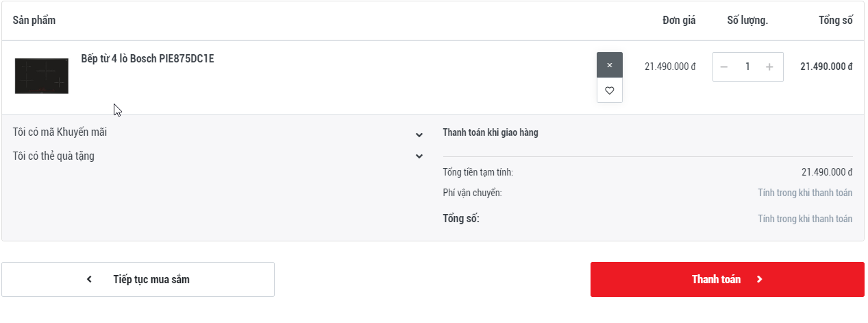Increase quantity with the plus button
The width and height of the screenshot is (868, 323).
tap(769, 67)
